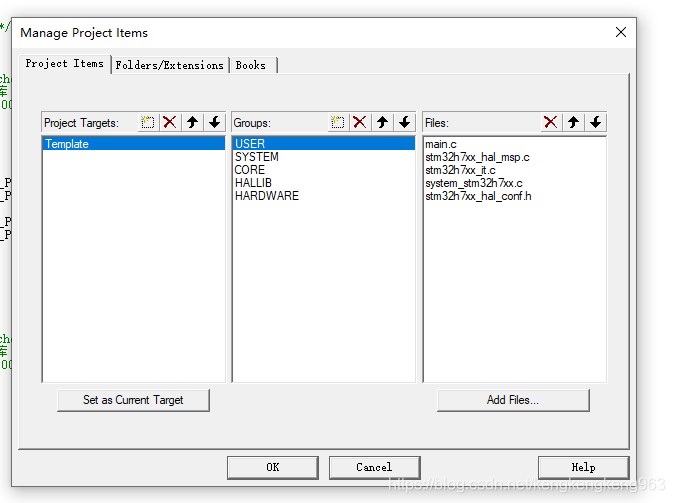Move the selected file down
The image size is (675, 503).
596,122
